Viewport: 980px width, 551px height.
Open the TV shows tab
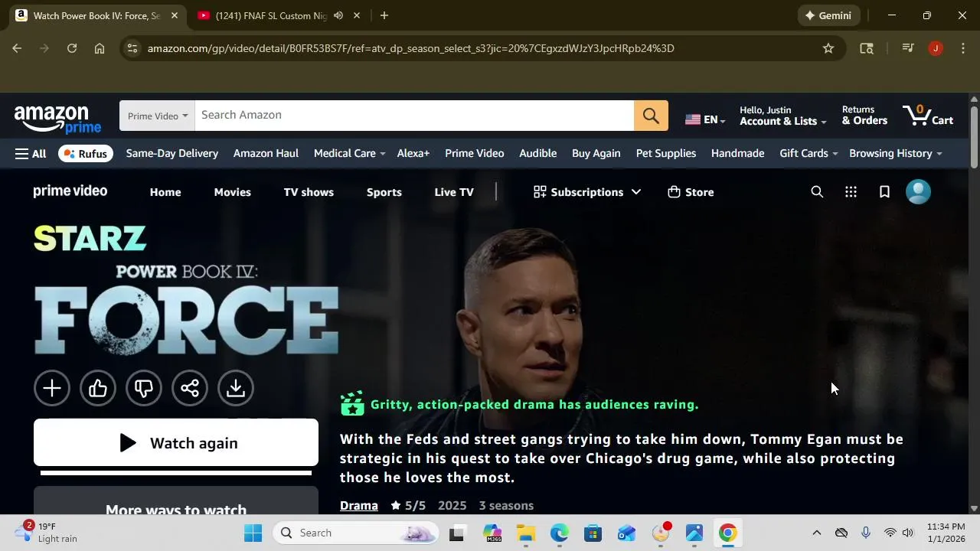[x=309, y=192]
